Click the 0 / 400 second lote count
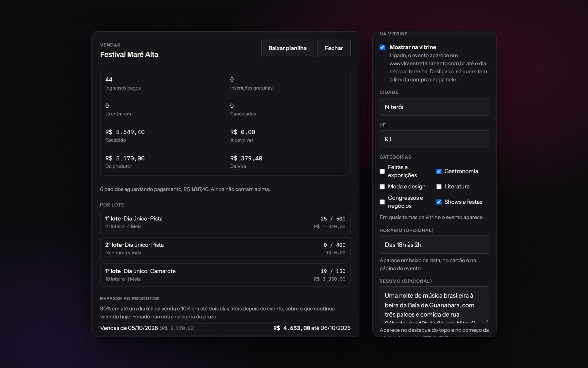 [x=335, y=245]
